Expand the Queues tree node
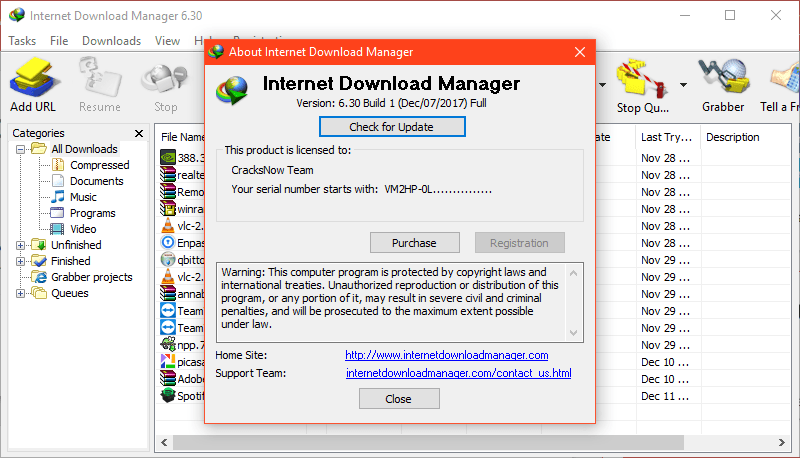The width and height of the screenshot is (800, 458). 20,293
